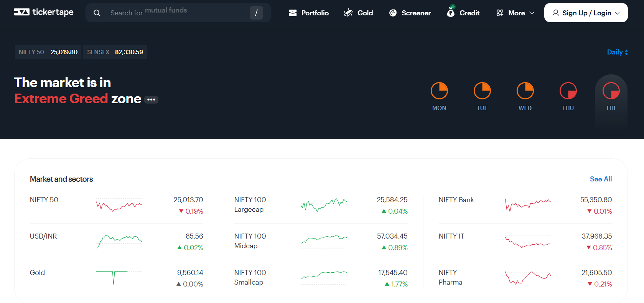Open the NIFTY Bank sparkline chart
This screenshot has width=644, height=303.
[x=528, y=205]
